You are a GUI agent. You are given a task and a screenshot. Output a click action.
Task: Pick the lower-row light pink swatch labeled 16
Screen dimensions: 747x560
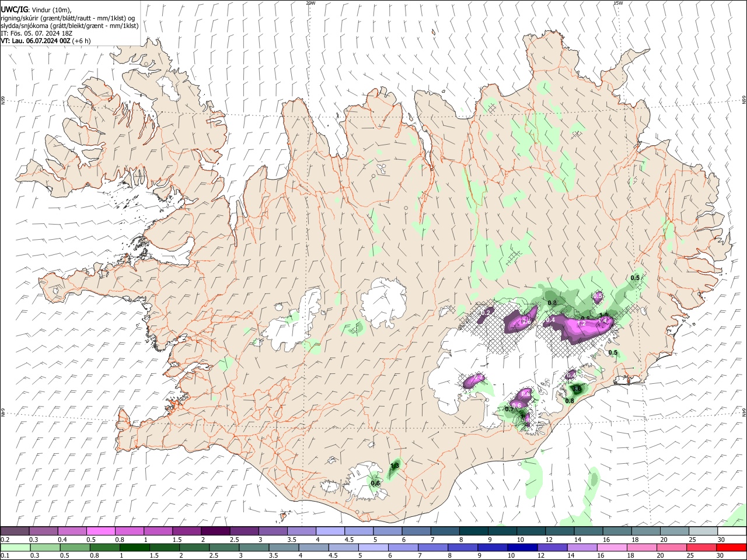point(612,547)
